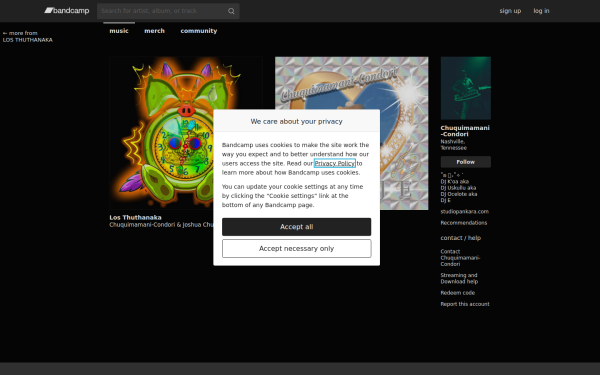Screen dimensions: 600x375
Task: Switch to the community tab
Action: tap(199, 31)
